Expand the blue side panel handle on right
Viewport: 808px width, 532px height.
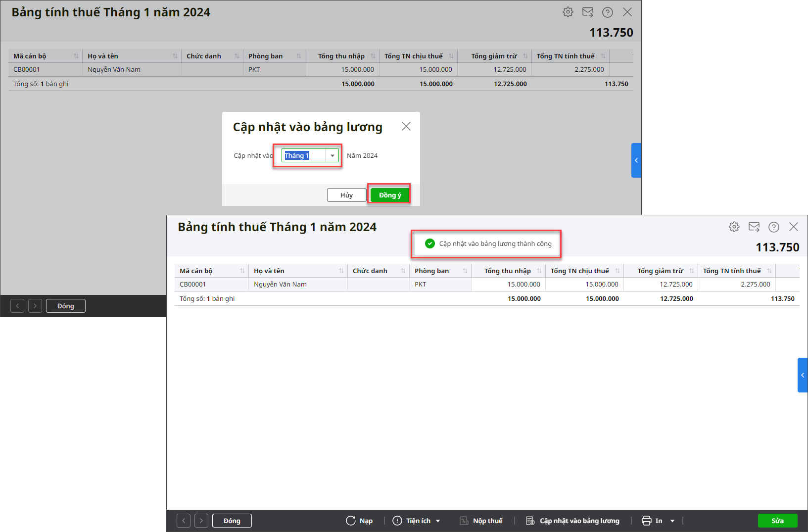click(803, 375)
